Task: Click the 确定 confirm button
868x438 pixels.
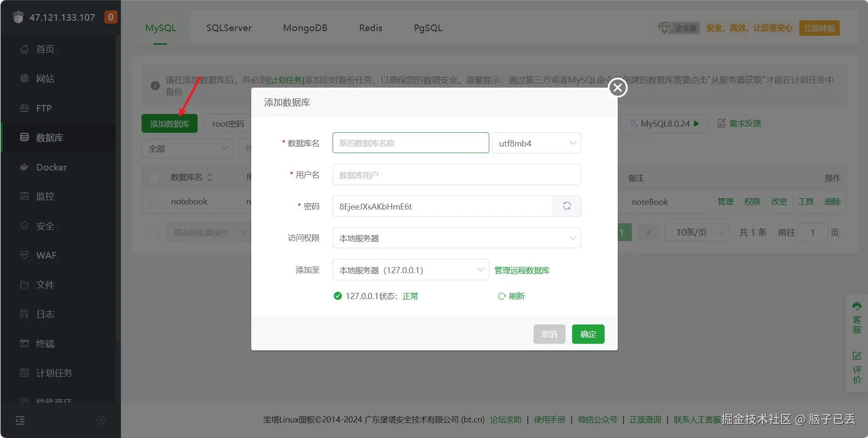Action: (588, 334)
